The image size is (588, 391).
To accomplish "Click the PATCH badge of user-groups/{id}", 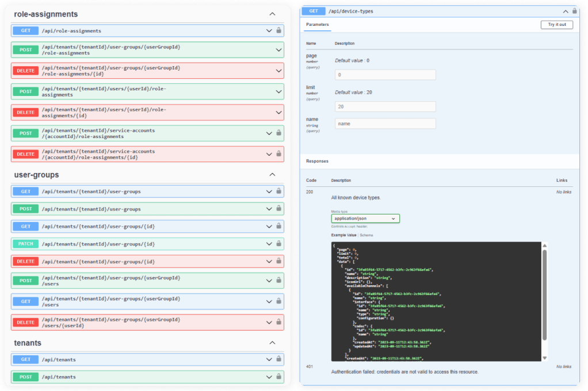I will [25, 244].
